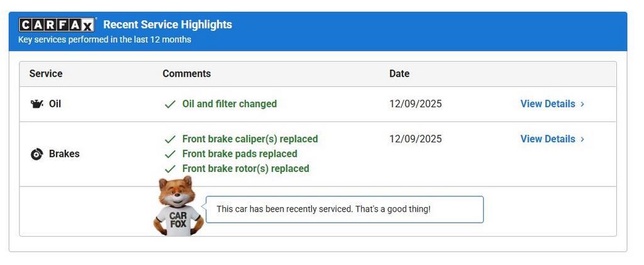
Task: Click the Comments column header
Action: pyautogui.click(x=187, y=74)
